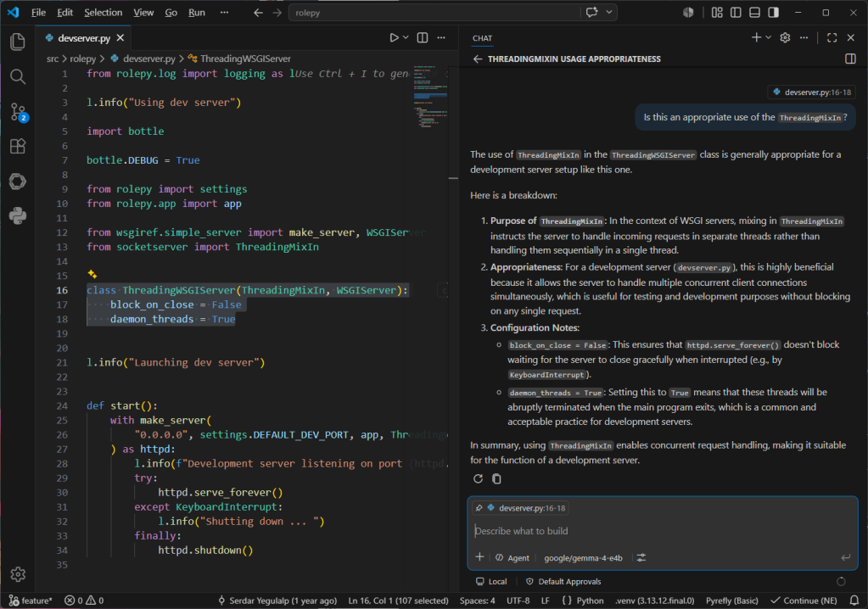Screen dimensions: 868x609
Task: Open the Extensions view
Action: point(18,146)
